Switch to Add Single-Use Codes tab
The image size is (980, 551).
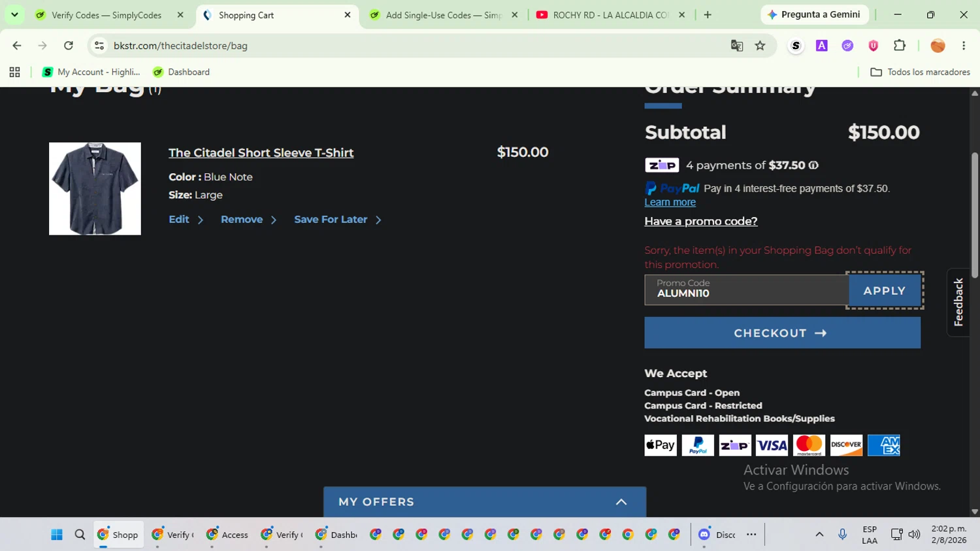click(444, 15)
